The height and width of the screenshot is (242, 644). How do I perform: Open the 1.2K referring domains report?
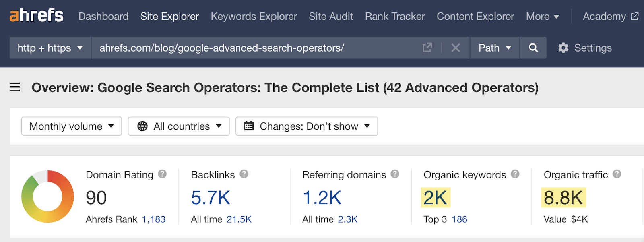click(x=322, y=198)
